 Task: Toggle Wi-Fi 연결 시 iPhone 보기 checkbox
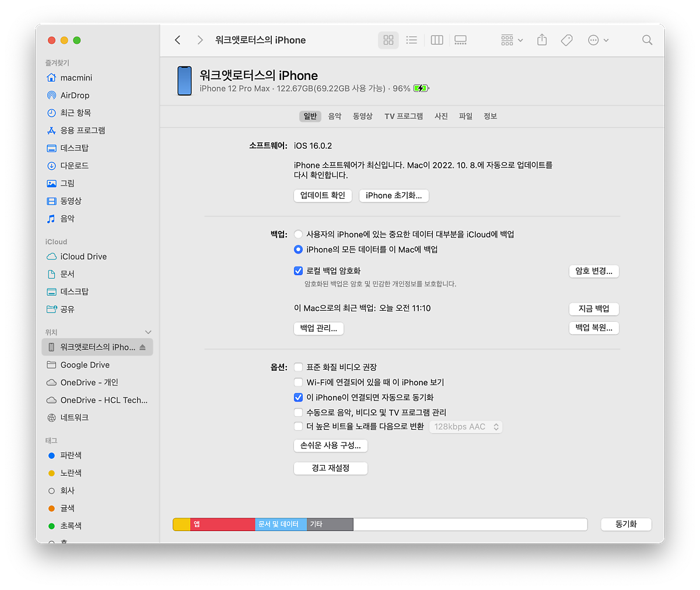pyautogui.click(x=298, y=382)
